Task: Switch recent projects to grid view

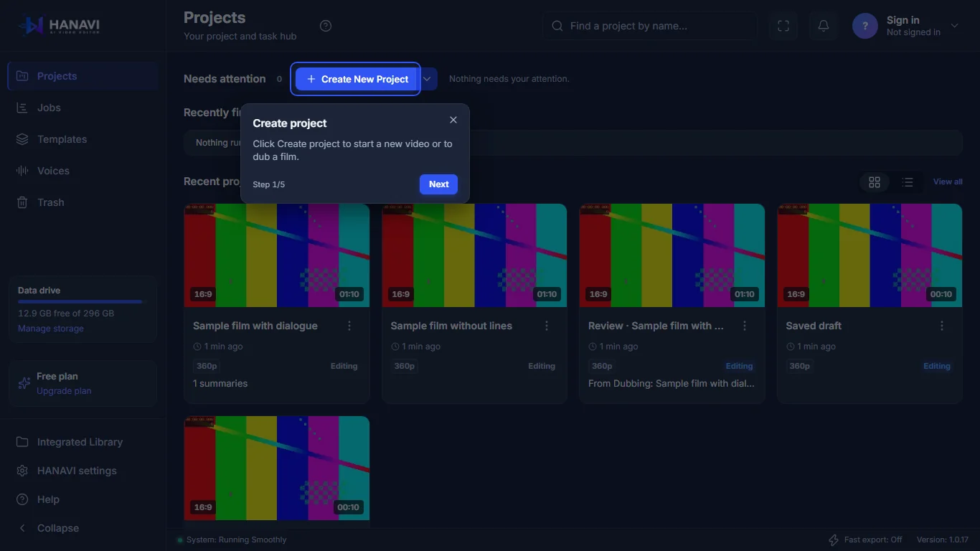Action: 875,182
